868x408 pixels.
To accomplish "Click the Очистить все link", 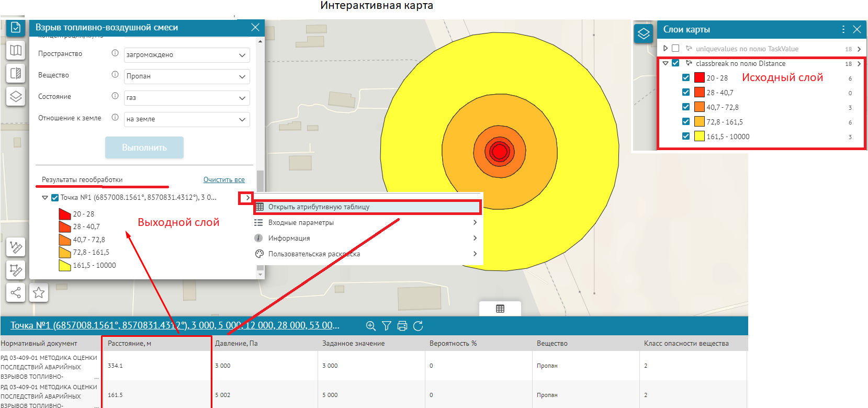I will tap(224, 179).
